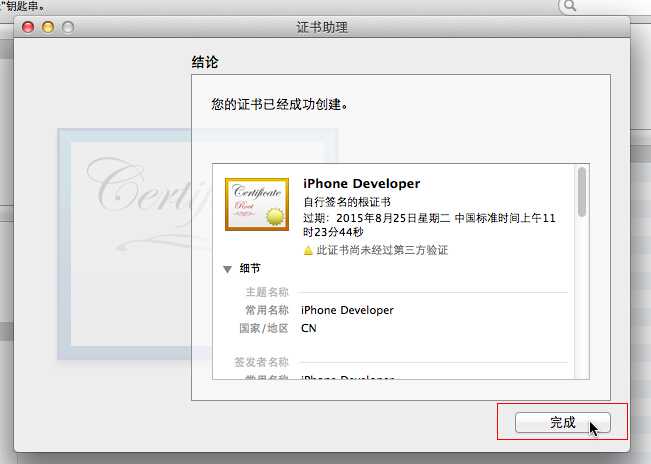The width and height of the screenshot is (651, 464).
Task: Click the certificate root icon thumbnail
Action: coord(257,204)
